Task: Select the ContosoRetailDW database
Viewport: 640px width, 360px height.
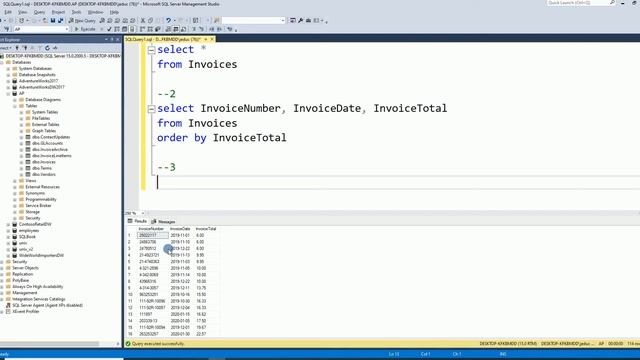Action: click(35, 224)
